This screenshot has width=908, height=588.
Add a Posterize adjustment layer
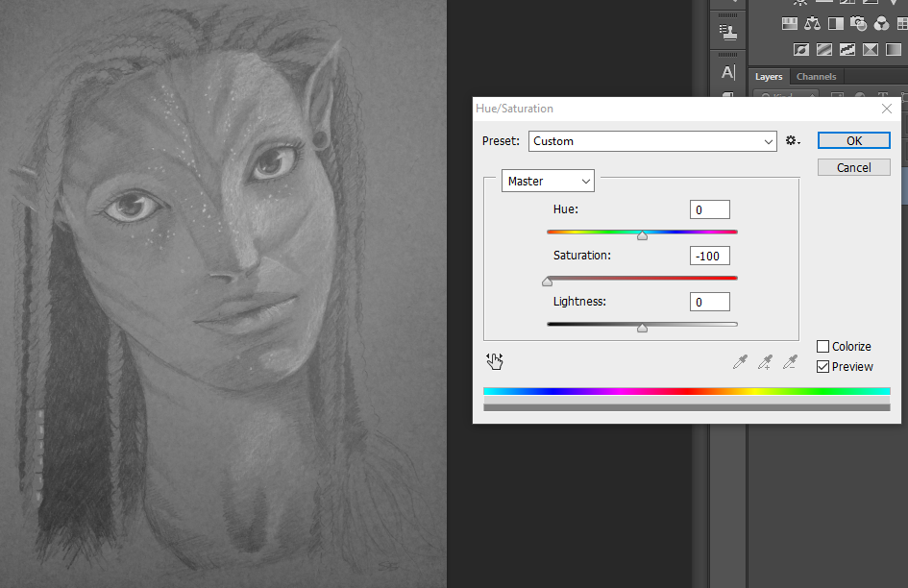[x=824, y=49]
